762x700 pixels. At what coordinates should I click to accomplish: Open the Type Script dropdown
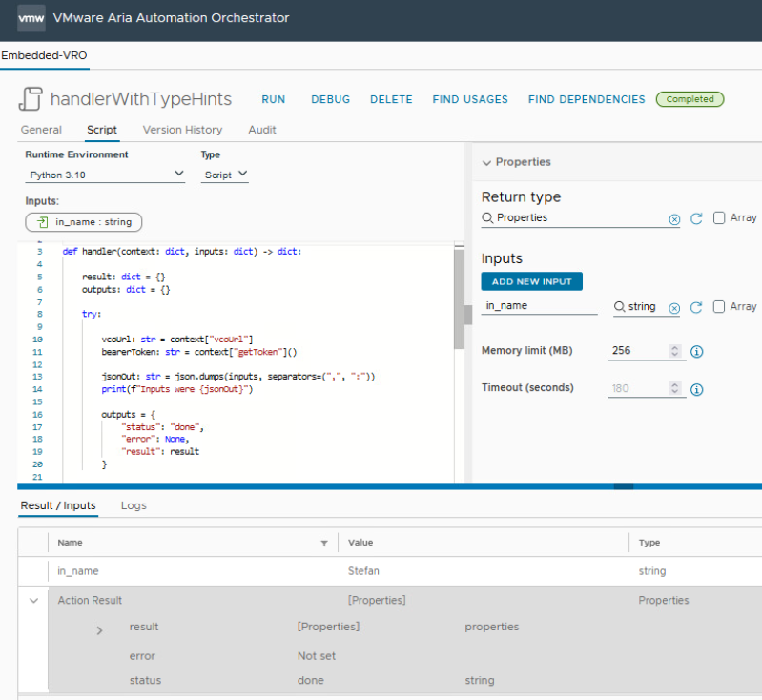click(224, 175)
